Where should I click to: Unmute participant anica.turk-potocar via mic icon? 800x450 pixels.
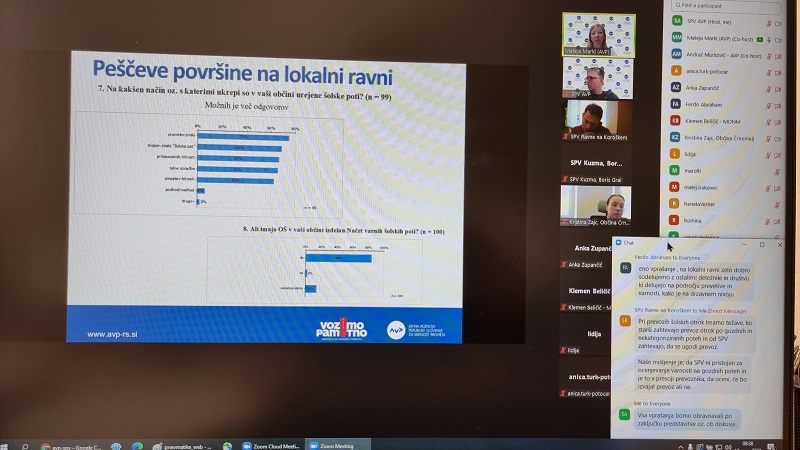tap(768, 71)
